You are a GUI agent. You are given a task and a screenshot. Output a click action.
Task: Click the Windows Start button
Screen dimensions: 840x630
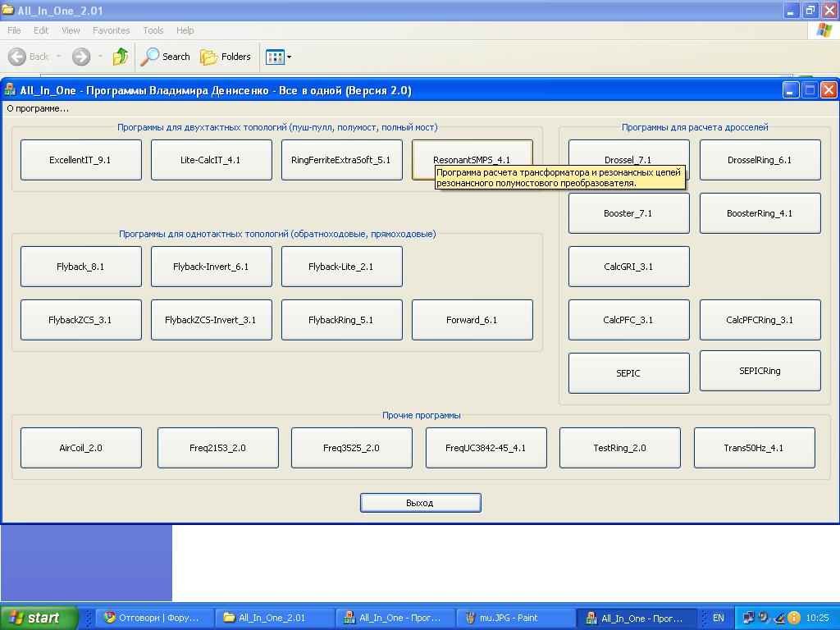(x=39, y=618)
